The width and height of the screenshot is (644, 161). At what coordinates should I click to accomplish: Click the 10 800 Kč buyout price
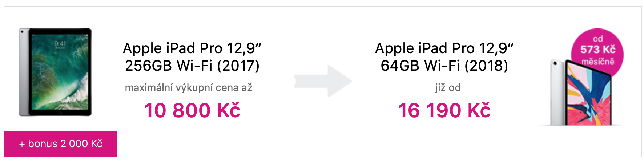pyautogui.click(x=192, y=110)
